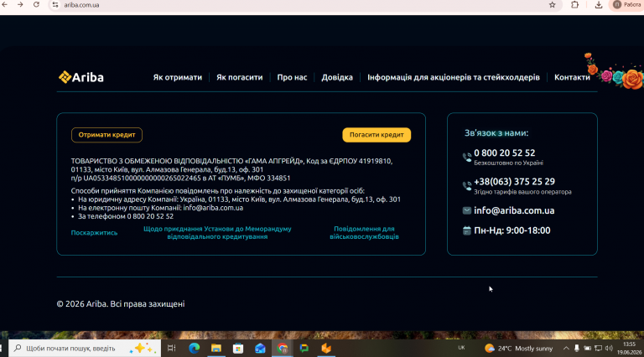Screen dimensions: 644x357
Task: Click phone icon beside 0 800 20 52 52
Action: point(467,158)
